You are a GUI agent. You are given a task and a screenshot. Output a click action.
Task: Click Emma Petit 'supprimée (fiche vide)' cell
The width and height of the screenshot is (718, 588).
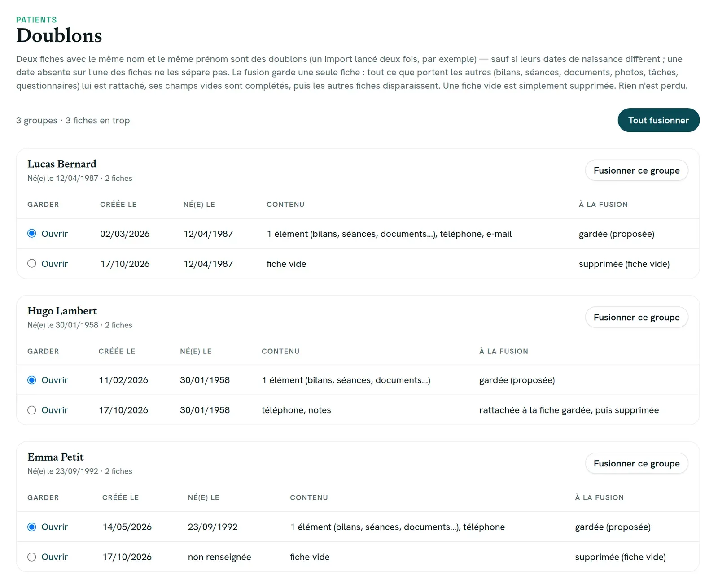click(x=620, y=557)
